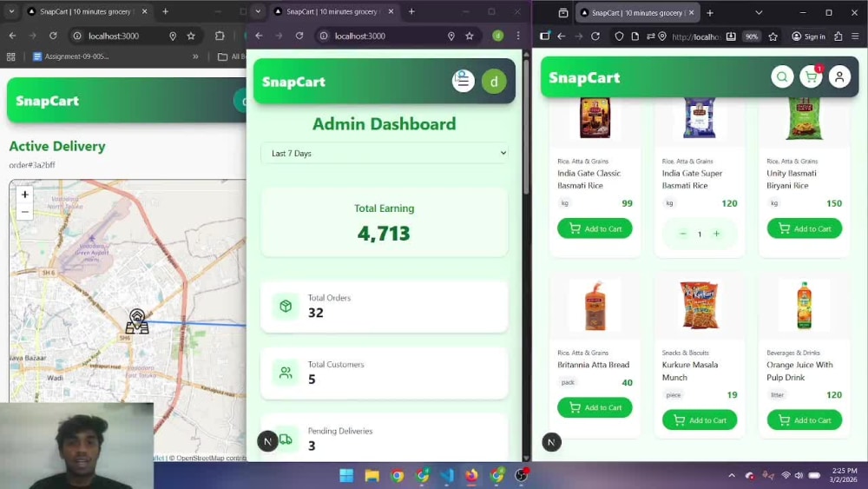Screen dimensions: 868x489
Task: Open the Firefox hamburger application menu
Action: click(855, 36)
